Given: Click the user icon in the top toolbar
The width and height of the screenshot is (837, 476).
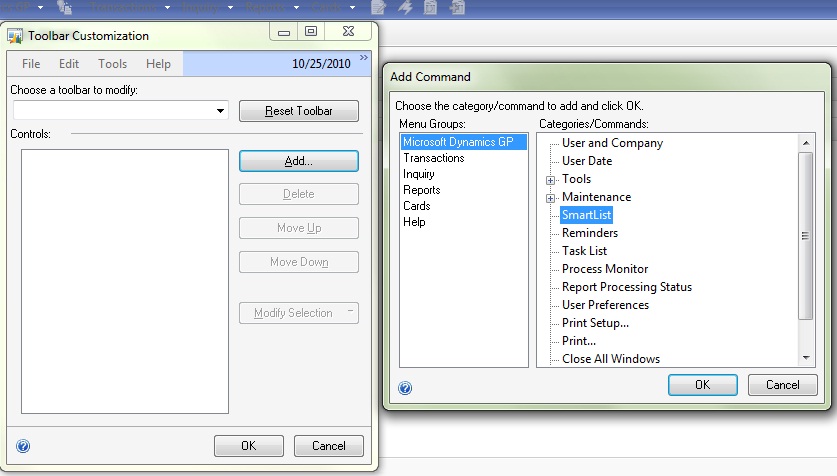Looking at the screenshot, I should pyautogui.click(x=65, y=7).
